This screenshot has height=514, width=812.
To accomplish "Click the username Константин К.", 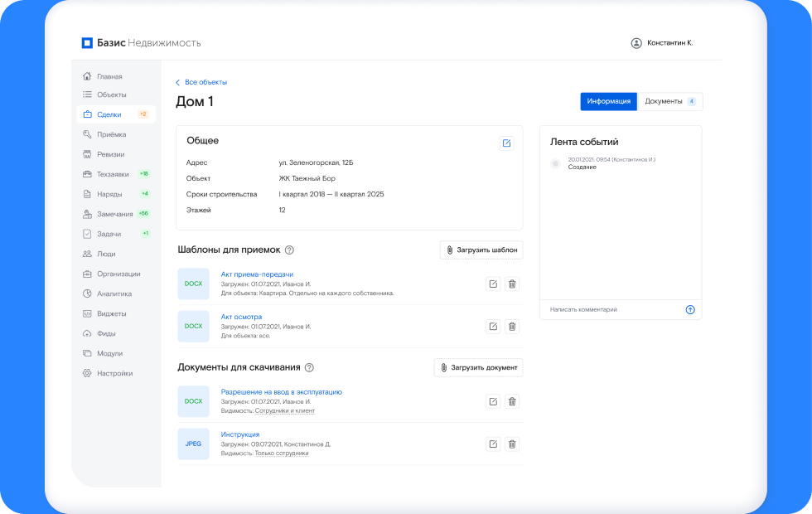I will pos(669,43).
